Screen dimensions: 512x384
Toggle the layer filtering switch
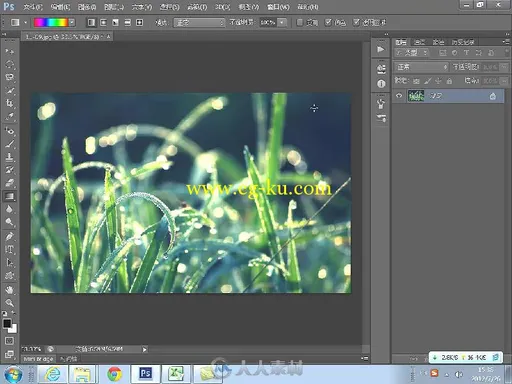pyautogui.click(x=507, y=52)
